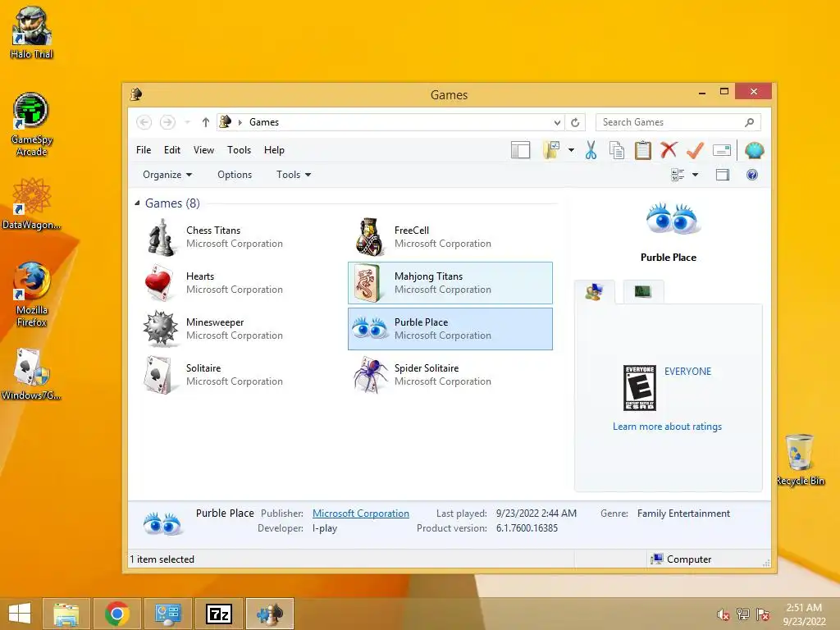Click the ESRB E rating image
The image size is (840, 630).
[x=640, y=388]
